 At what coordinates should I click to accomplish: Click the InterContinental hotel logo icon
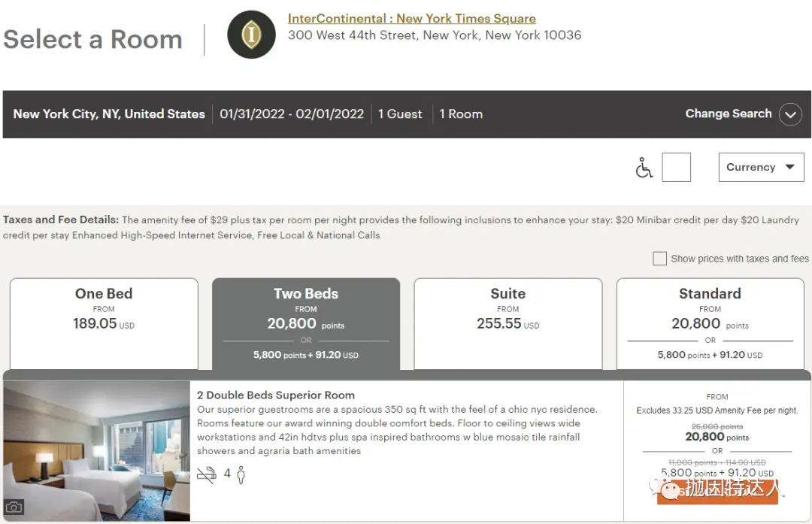click(x=251, y=35)
